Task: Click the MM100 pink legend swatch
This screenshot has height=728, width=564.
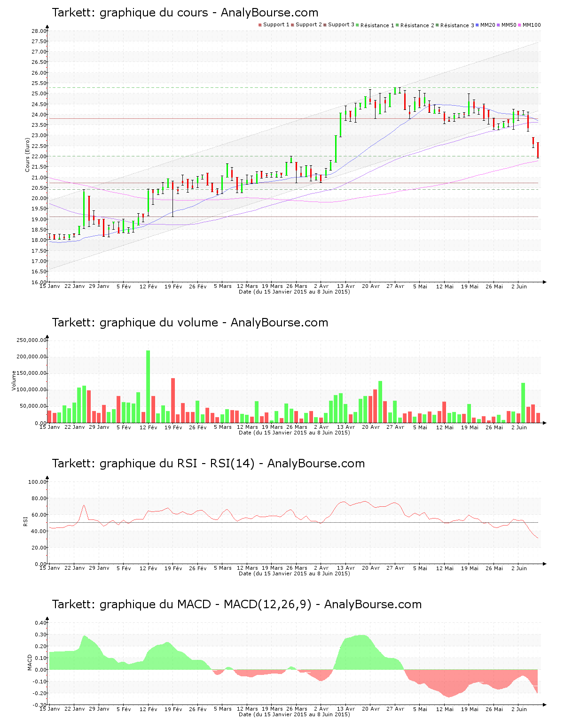Action: click(x=520, y=25)
